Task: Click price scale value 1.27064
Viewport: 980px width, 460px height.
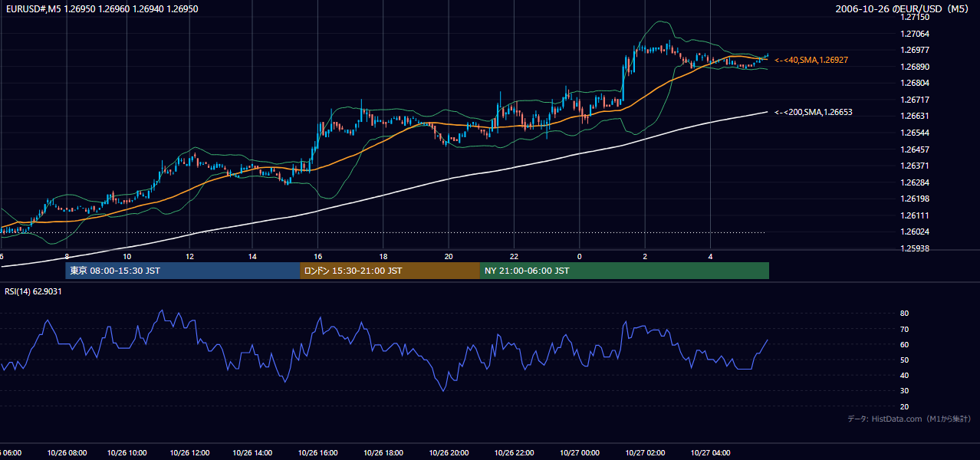Action: [x=916, y=34]
